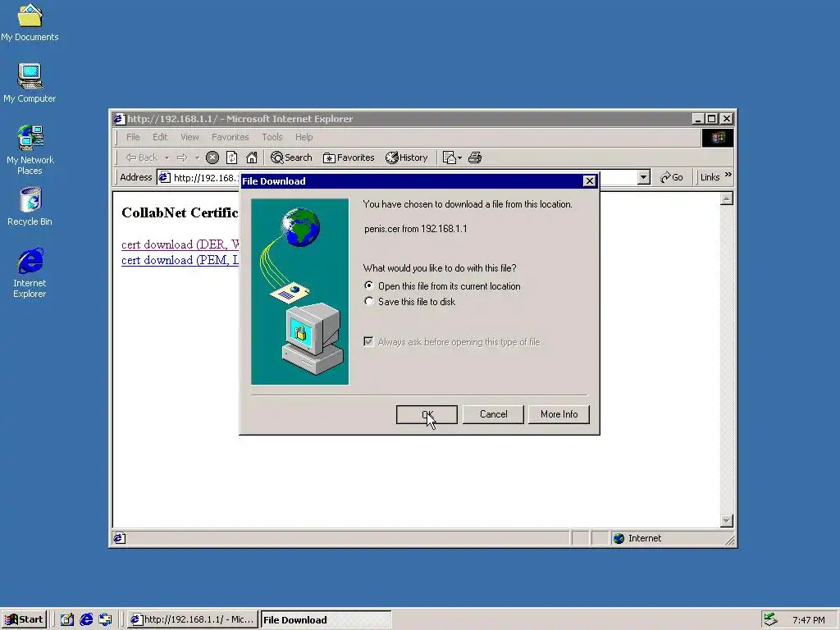The width and height of the screenshot is (840, 630).
Task: Open the View menu
Action: 189,137
